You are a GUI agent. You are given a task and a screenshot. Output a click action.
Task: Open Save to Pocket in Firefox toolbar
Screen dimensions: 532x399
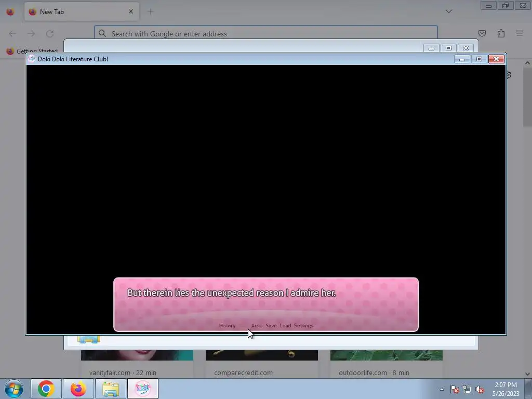482,33
